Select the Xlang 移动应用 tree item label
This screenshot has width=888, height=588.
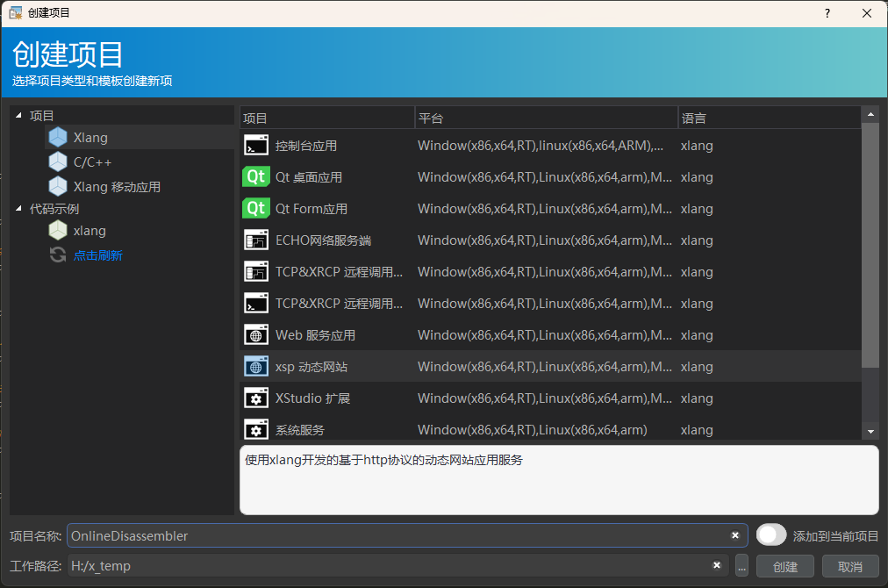coord(117,187)
